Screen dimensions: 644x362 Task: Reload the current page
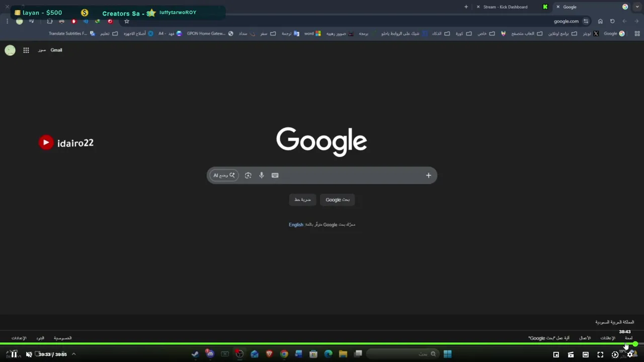coord(612,21)
